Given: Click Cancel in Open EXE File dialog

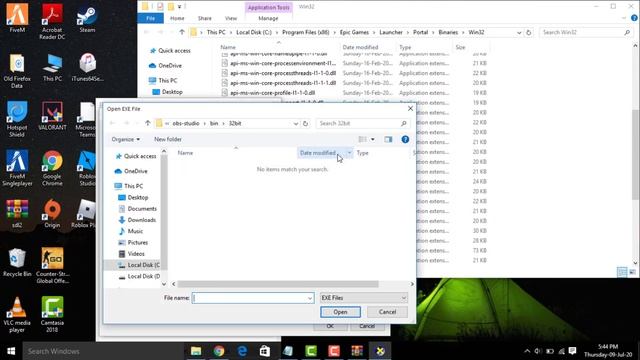Looking at the screenshot, I should click(x=387, y=312).
